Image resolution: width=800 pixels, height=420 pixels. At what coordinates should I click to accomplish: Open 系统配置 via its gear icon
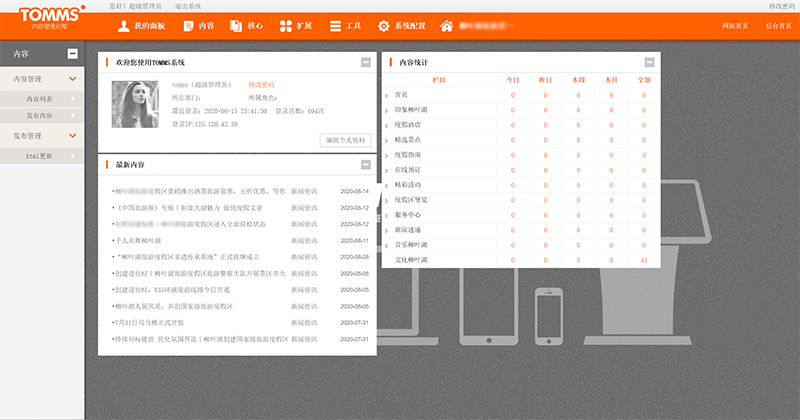[384, 26]
